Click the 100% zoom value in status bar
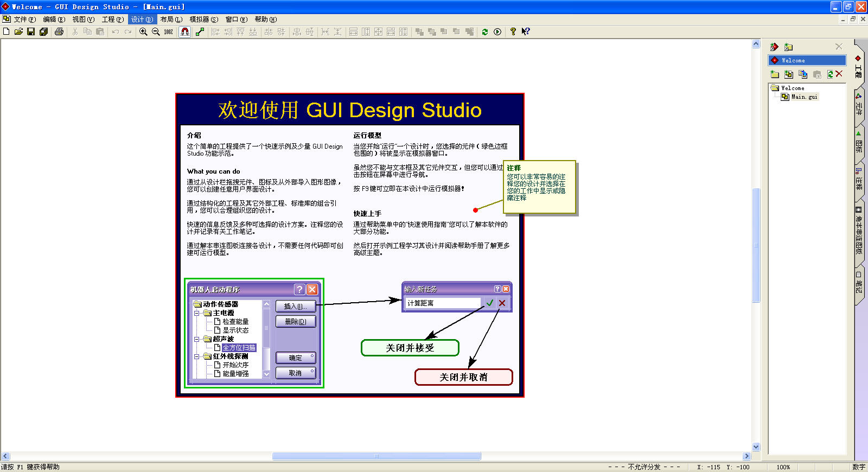 point(783,467)
